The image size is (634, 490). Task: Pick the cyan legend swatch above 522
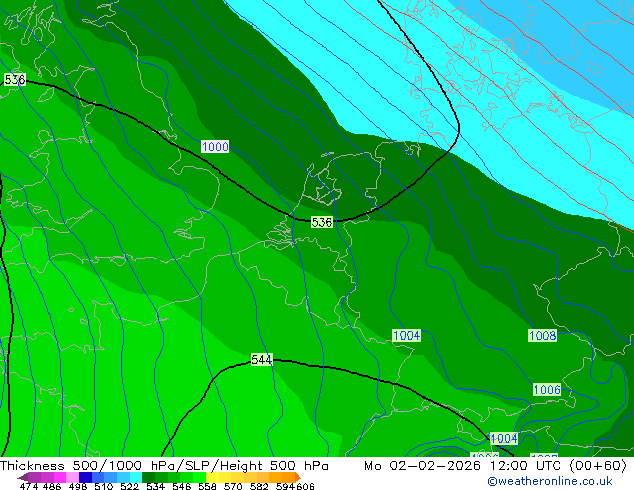coord(136,477)
